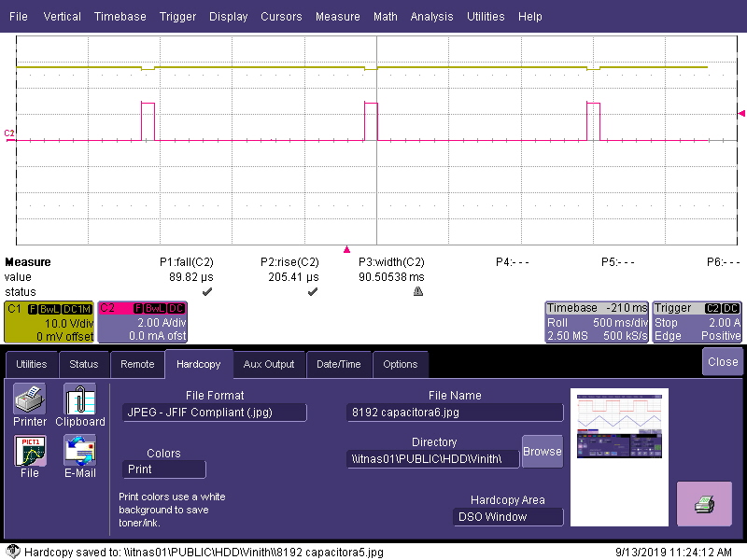Click the status bar info icon
Viewport: 747px width, 560px height.
(13, 552)
